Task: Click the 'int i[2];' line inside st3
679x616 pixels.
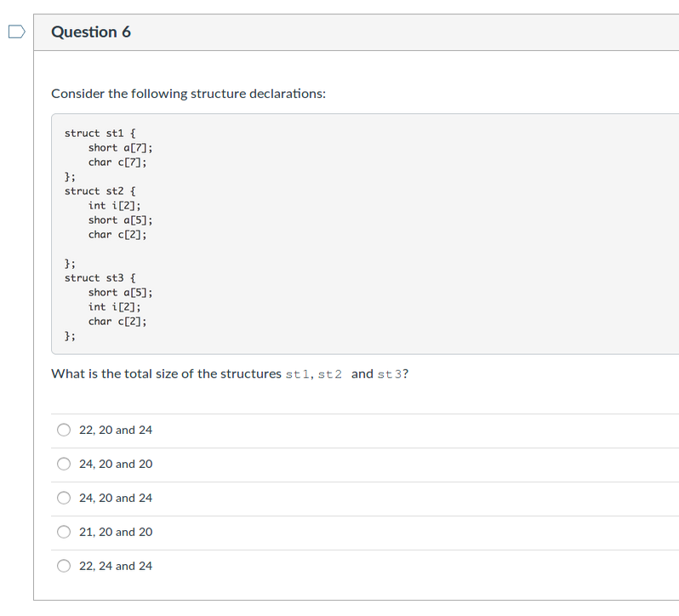Action: 114,307
